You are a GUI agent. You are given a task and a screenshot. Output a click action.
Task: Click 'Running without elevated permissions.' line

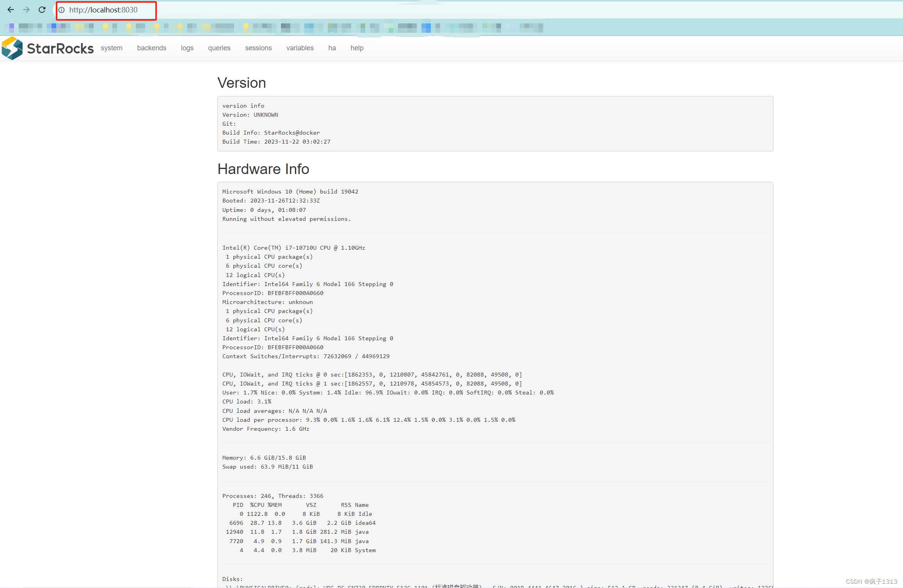click(286, 219)
